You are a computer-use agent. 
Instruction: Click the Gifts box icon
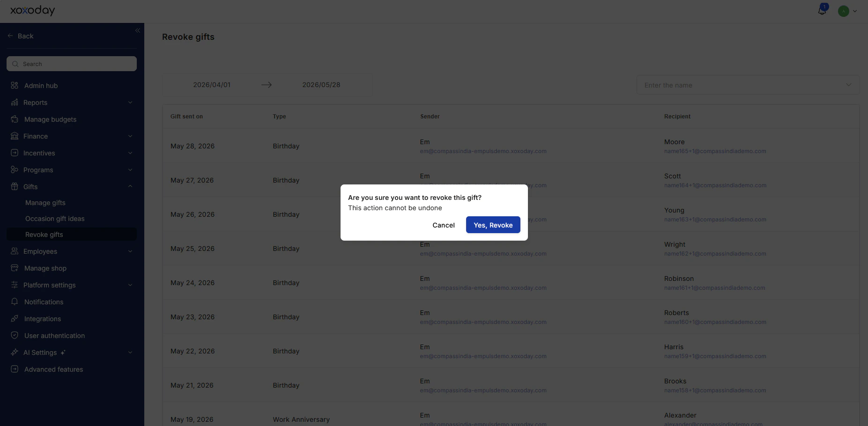pos(15,186)
